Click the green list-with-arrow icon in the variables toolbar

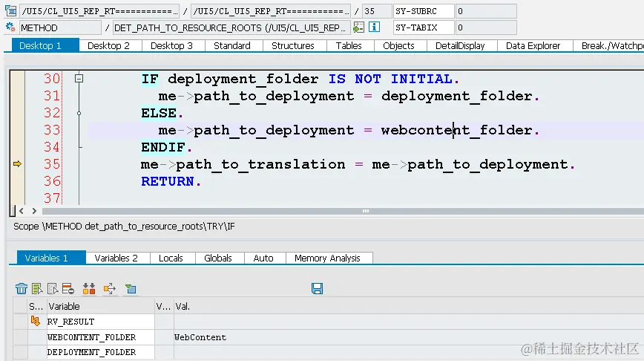tap(37, 289)
